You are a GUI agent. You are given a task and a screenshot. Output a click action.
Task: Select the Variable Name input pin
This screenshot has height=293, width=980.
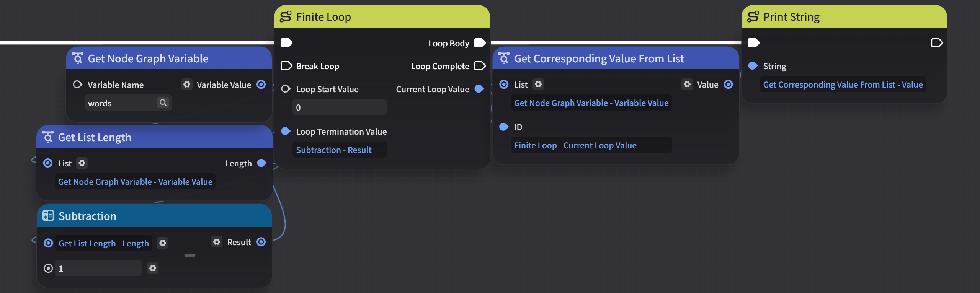coord(78,84)
